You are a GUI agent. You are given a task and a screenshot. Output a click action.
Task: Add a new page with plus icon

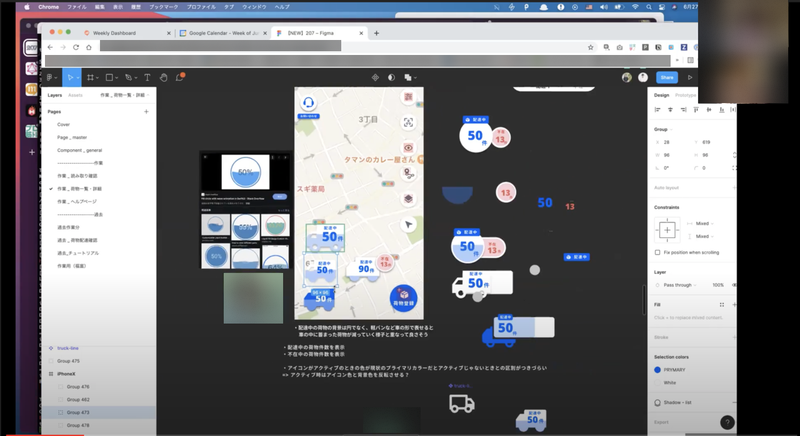coord(146,112)
